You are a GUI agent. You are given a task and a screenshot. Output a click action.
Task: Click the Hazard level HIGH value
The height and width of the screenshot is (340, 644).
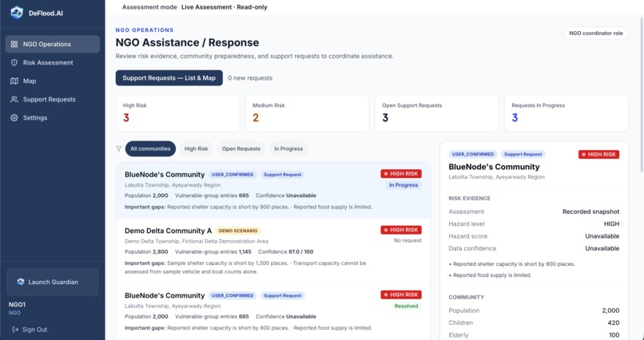click(612, 224)
